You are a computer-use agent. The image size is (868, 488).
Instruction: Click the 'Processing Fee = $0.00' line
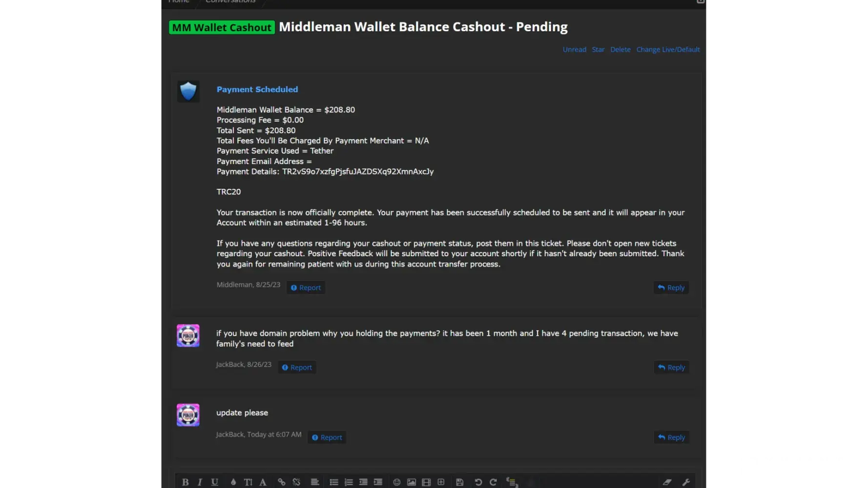(260, 120)
